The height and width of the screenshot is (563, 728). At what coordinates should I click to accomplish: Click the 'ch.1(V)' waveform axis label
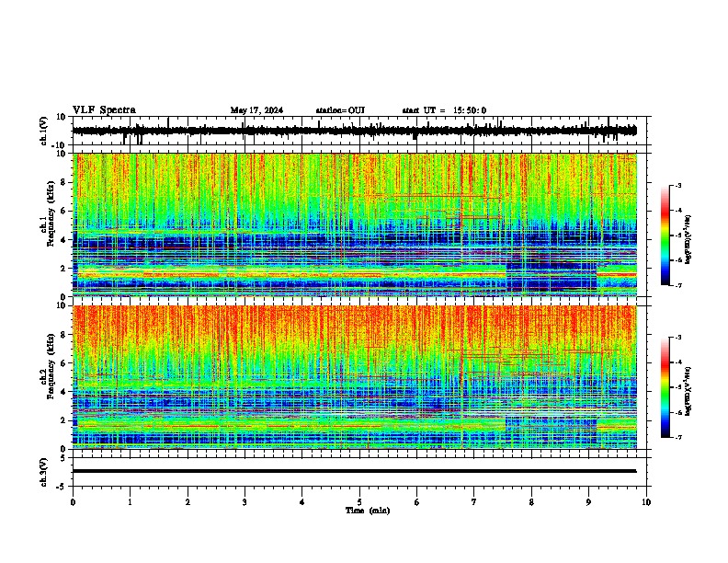click(x=44, y=131)
